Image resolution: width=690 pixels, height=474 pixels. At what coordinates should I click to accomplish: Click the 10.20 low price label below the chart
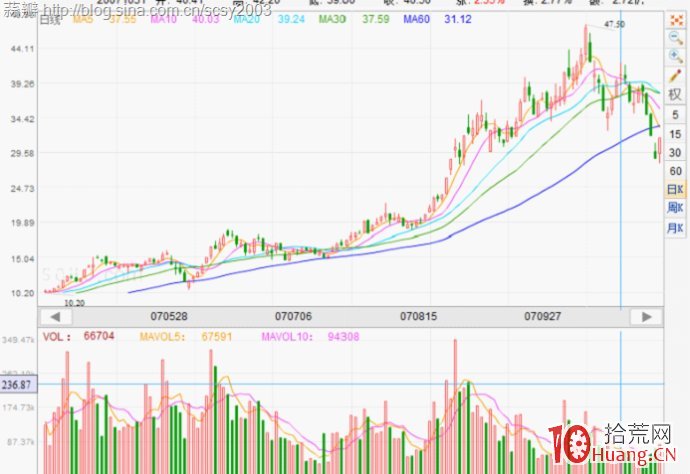74,303
